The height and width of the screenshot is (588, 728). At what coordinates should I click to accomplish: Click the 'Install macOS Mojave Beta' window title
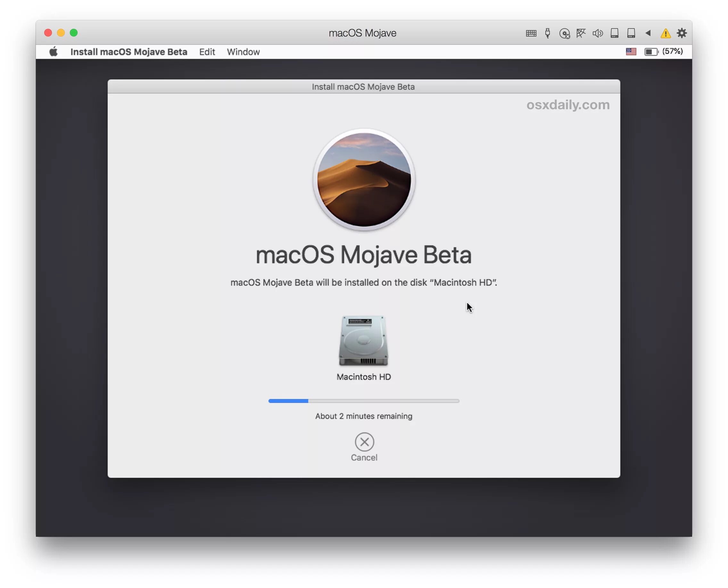363,87
